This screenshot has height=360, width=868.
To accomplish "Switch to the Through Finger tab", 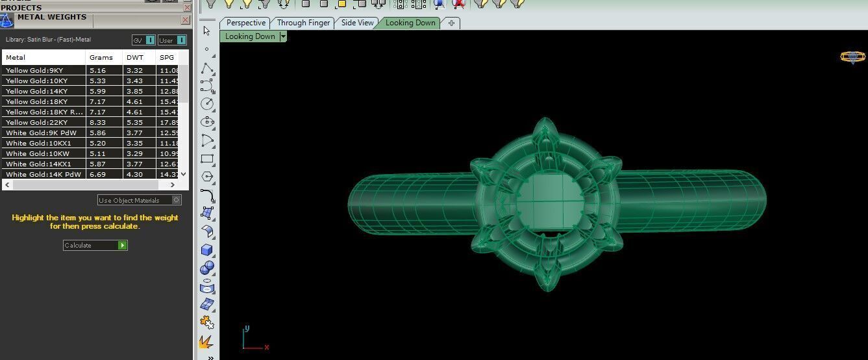I will [303, 23].
